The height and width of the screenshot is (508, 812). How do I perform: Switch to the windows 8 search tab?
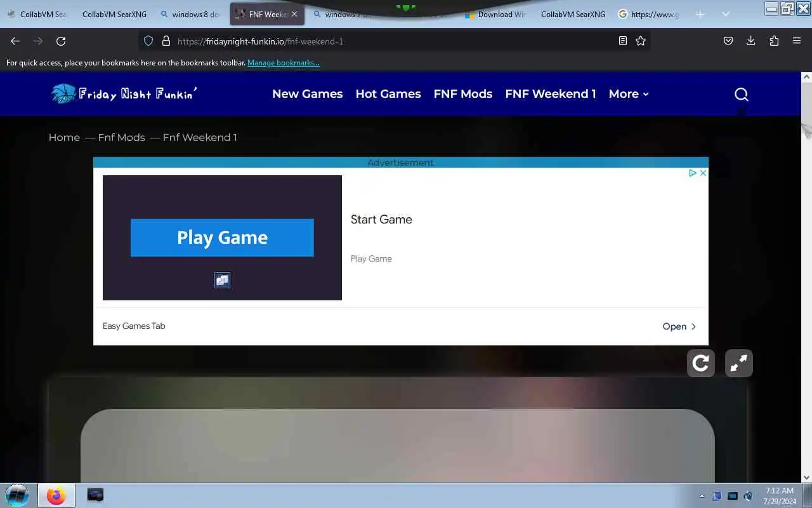pyautogui.click(x=190, y=14)
